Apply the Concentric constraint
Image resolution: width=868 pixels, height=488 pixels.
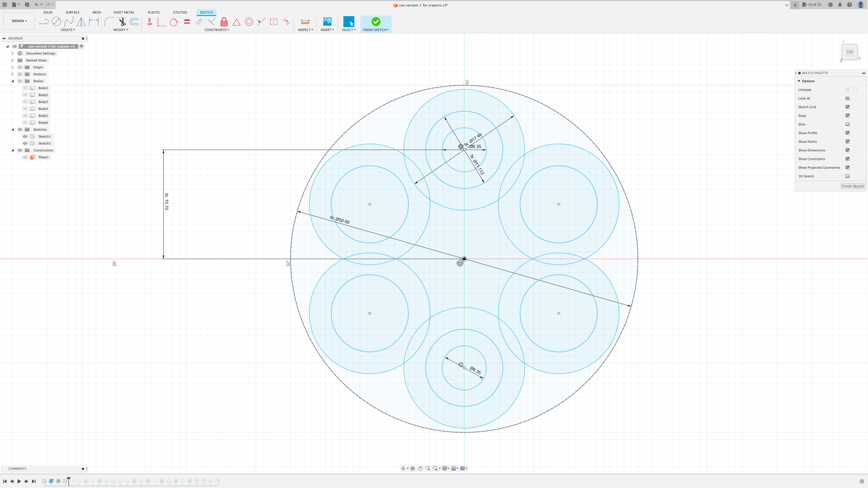249,22
